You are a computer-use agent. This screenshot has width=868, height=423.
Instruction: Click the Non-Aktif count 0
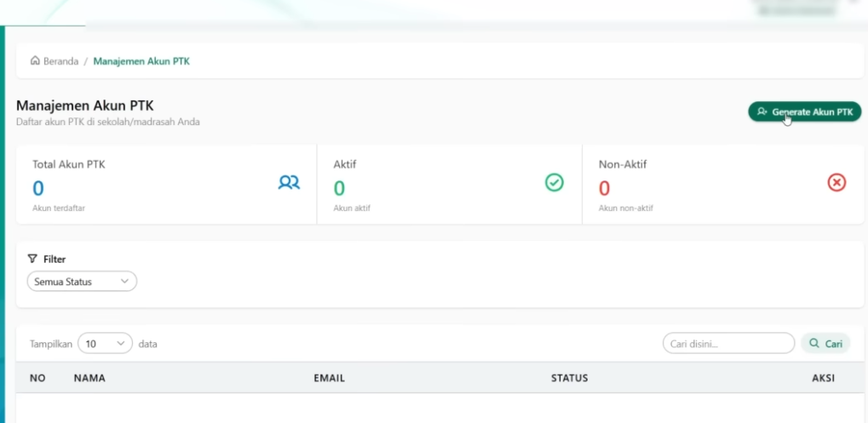pos(604,189)
